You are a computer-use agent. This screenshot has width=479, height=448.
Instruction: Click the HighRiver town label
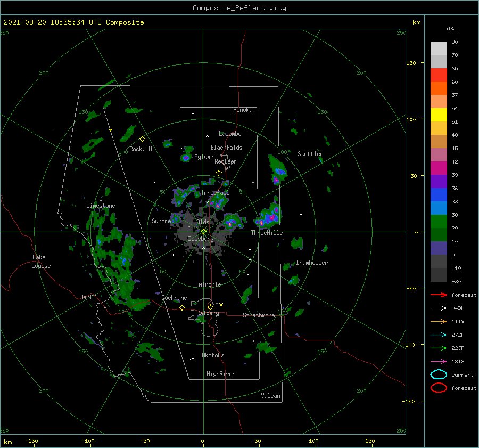(221, 374)
